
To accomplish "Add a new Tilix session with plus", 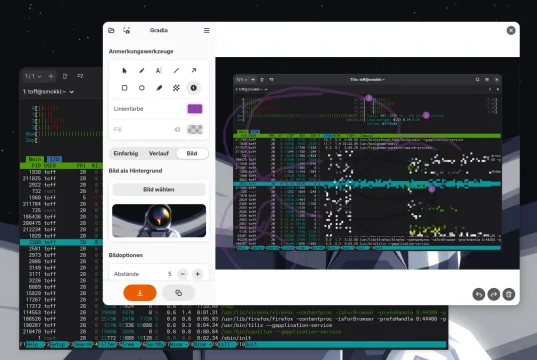I will point(51,76).
